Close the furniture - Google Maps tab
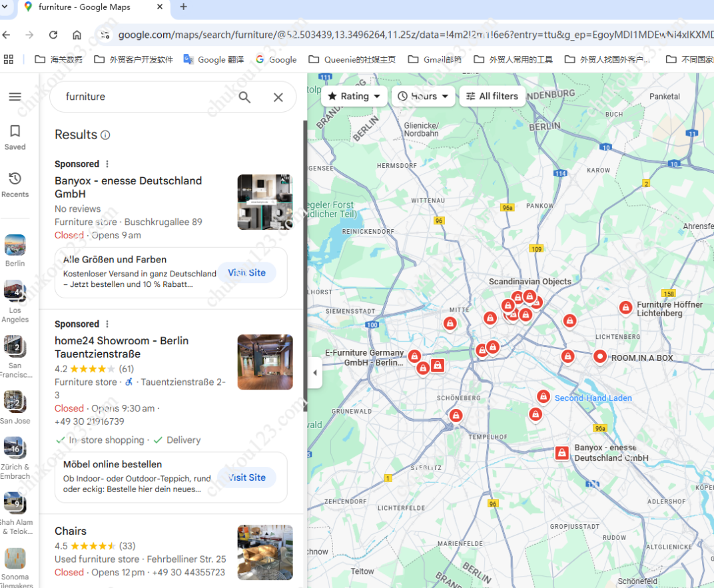 pyautogui.click(x=160, y=7)
